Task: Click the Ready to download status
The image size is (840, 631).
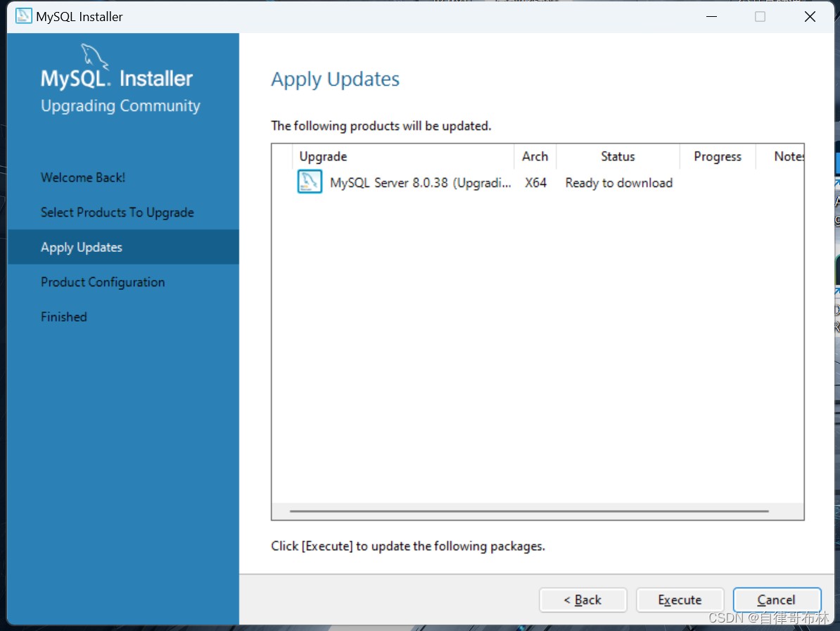Action: [x=619, y=183]
